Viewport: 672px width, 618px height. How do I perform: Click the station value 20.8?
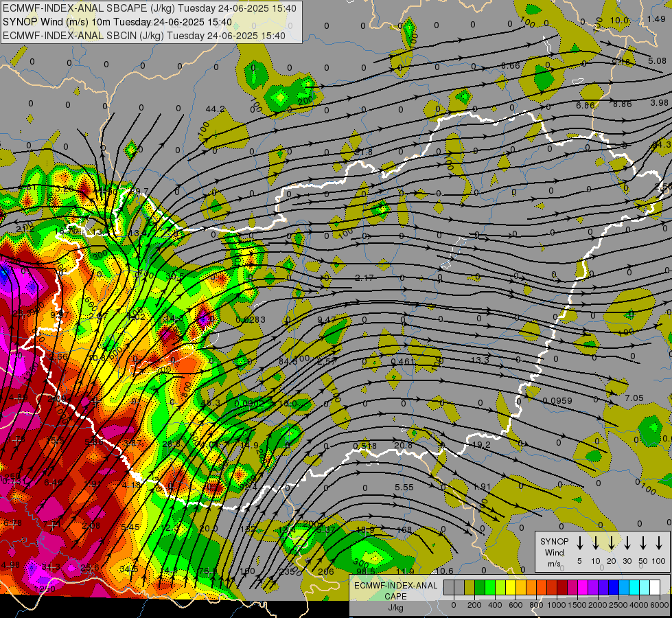pyautogui.click(x=404, y=446)
